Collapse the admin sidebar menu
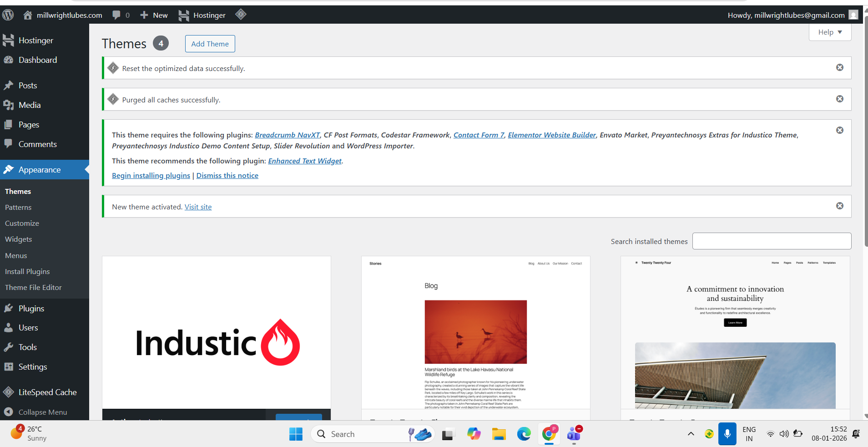The image size is (868, 447). [42, 412]
